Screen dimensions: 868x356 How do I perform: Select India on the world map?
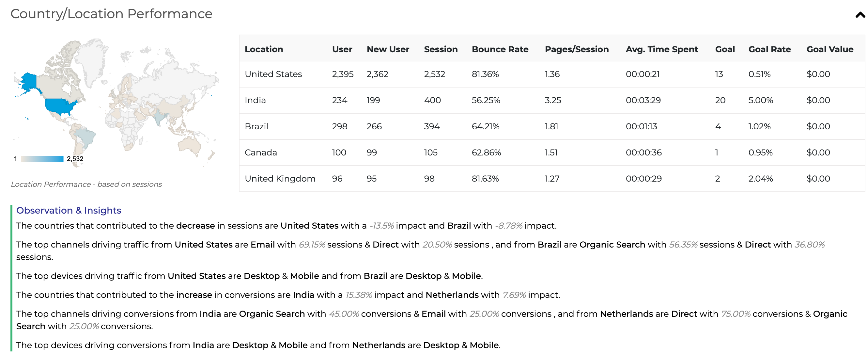pos(158,117)
